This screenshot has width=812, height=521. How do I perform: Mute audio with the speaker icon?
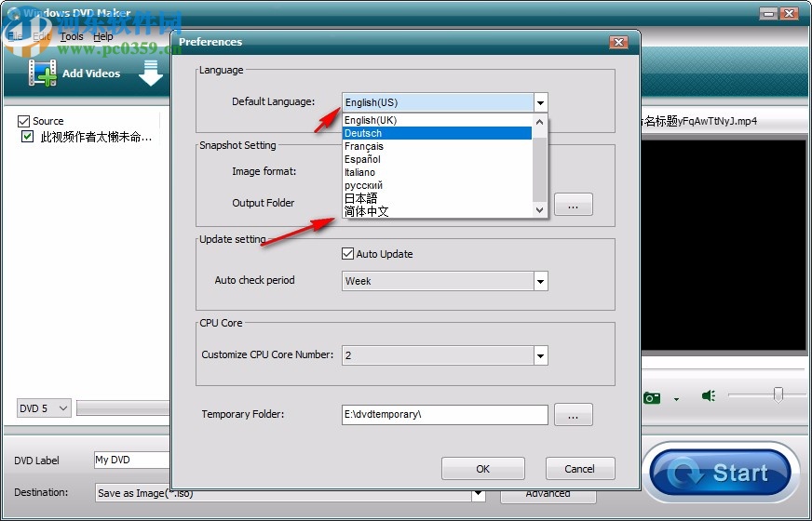709,396
